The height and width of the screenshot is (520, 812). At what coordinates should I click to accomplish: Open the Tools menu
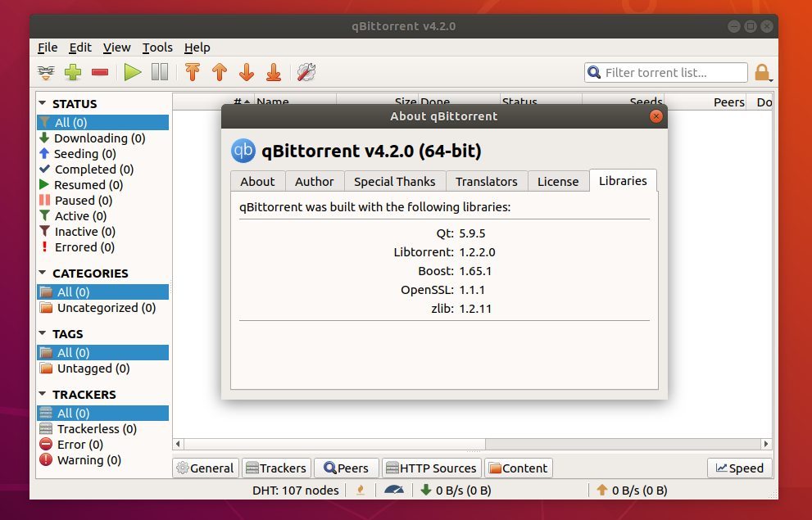[157, 47]
